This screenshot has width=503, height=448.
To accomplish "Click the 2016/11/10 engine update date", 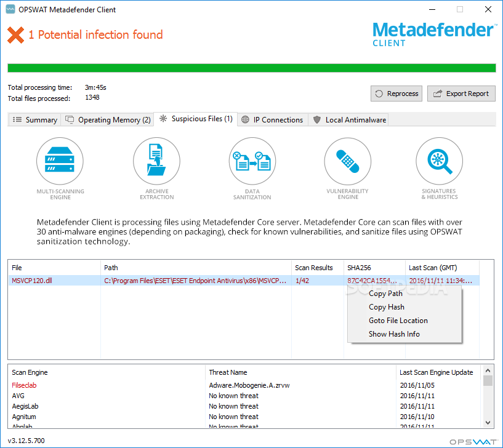I will (417, 417).
